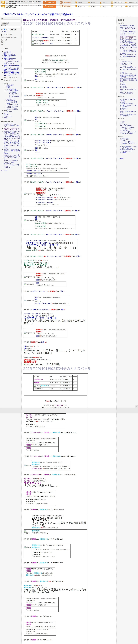Viewport: 138px width, 644px height.
Task: Click 検索する button under the 検索 field
Action: tap(5, 23)
